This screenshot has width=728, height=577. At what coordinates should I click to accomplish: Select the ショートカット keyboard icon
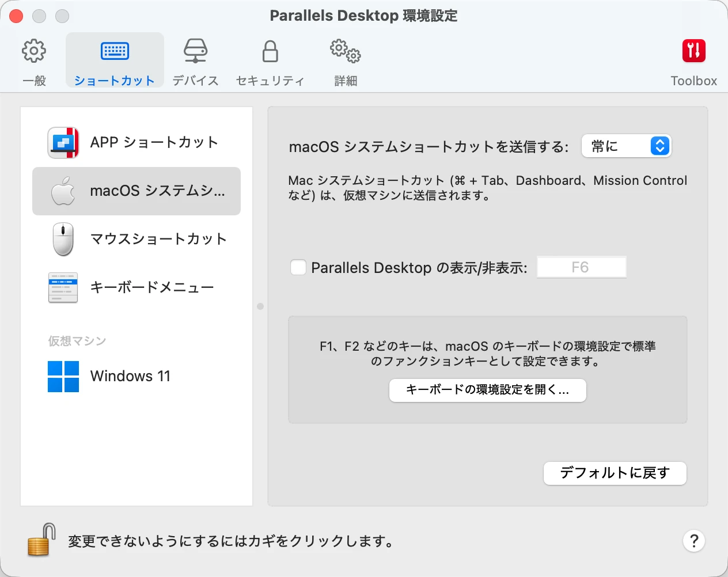(115, 51)
